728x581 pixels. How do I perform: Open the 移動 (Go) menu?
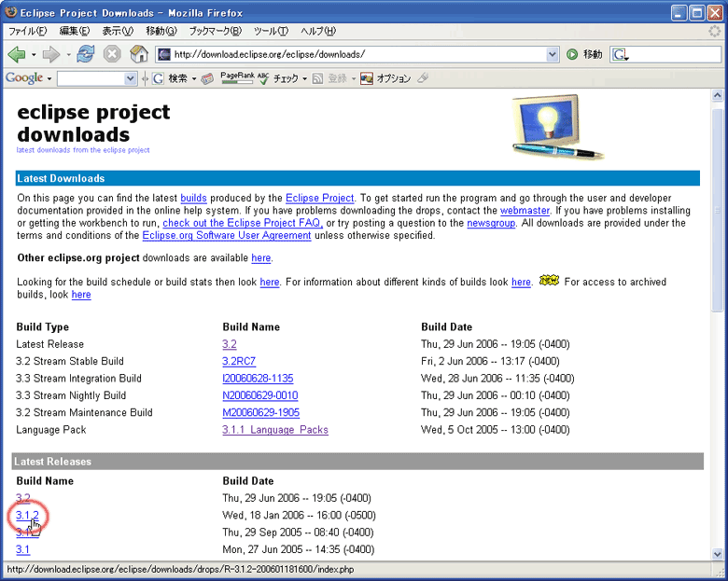161,31
